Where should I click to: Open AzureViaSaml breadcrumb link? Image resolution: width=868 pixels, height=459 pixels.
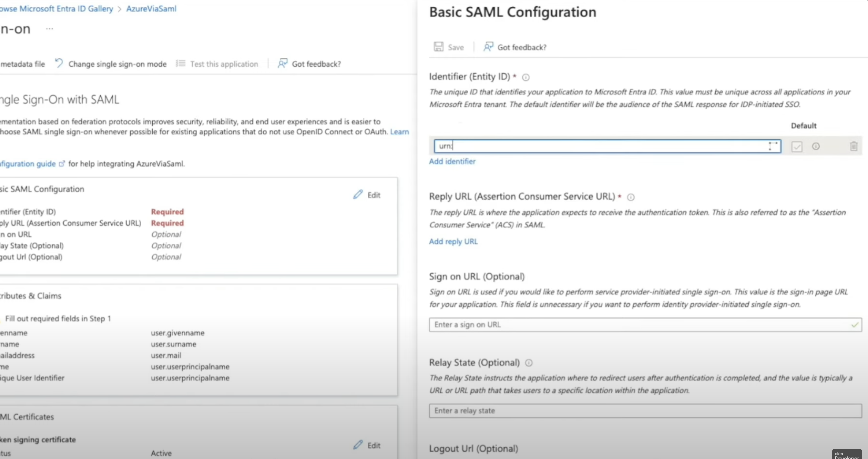[151, 9]
